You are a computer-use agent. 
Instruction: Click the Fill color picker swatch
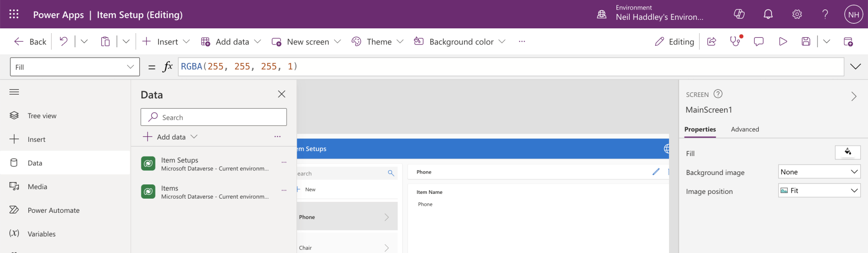coord(847,152)
